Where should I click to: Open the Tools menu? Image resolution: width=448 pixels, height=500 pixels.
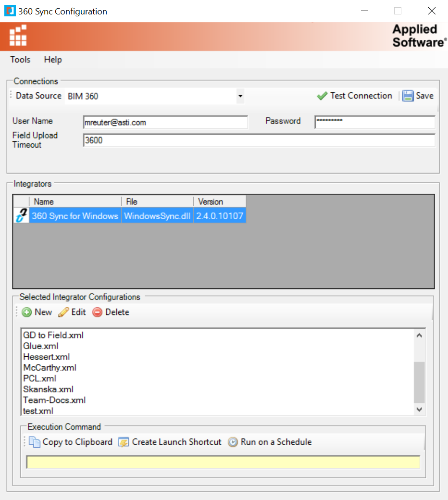(x=20, y=60)
